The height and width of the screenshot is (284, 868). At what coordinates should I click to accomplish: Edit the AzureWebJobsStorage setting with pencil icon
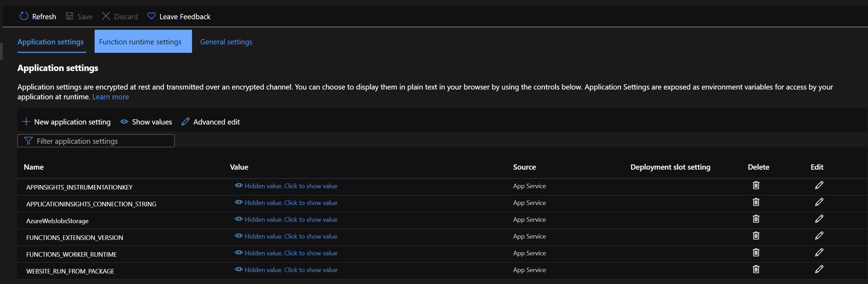[x=819, y=219]
